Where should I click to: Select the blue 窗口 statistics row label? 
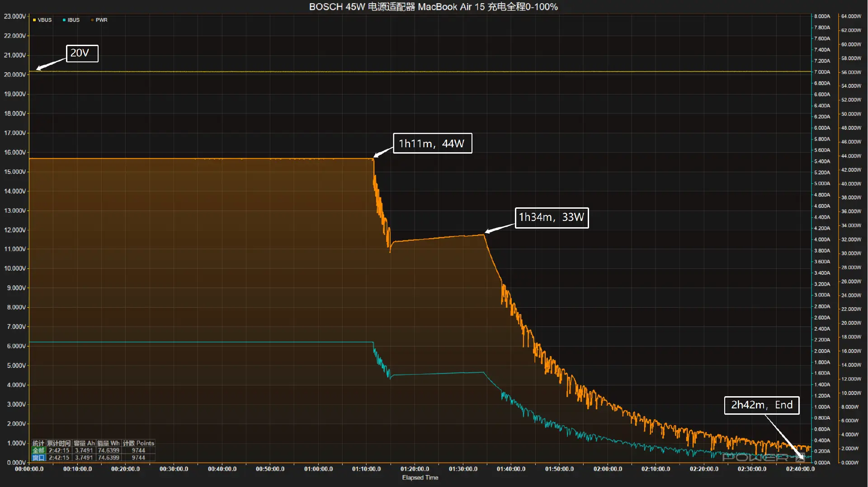point(38,458)
